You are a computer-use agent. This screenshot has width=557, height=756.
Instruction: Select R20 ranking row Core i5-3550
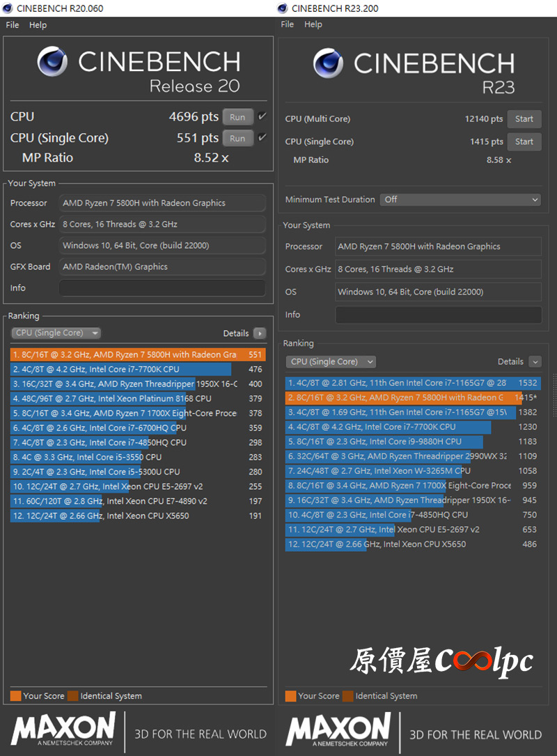click(x=138, y=457)
